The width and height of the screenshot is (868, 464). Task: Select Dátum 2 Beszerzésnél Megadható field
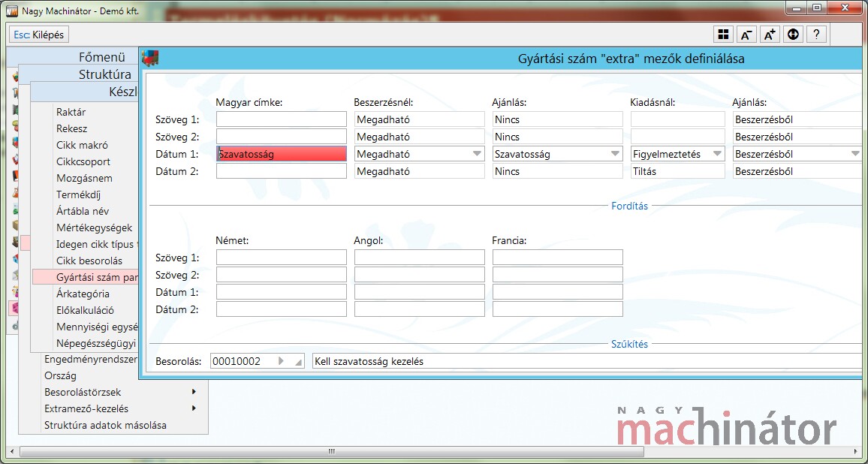tap(420, 171)
